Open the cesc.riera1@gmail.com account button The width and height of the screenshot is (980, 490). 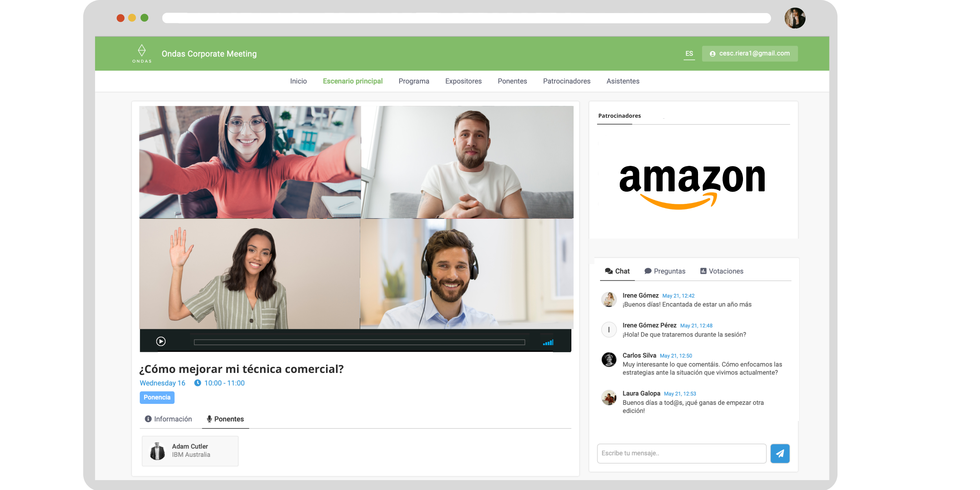pos(749,54)
